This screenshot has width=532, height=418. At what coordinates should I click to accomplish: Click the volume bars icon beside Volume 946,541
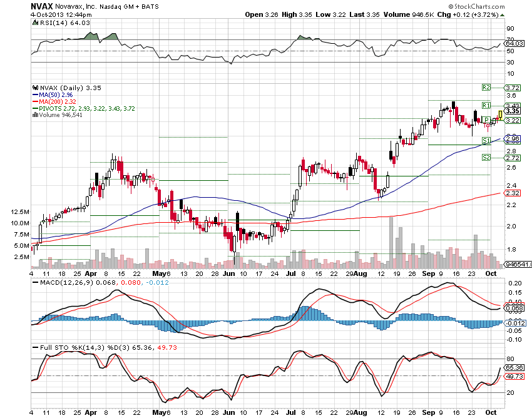[35, 115]
